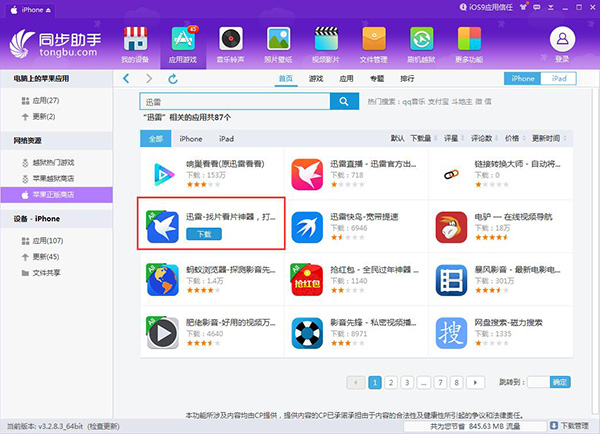Image resolution: width=600 pixels, height=434 pixels.
Task: Open 肥佬影音 play button app icon
Action: click(x=163, y=333)
